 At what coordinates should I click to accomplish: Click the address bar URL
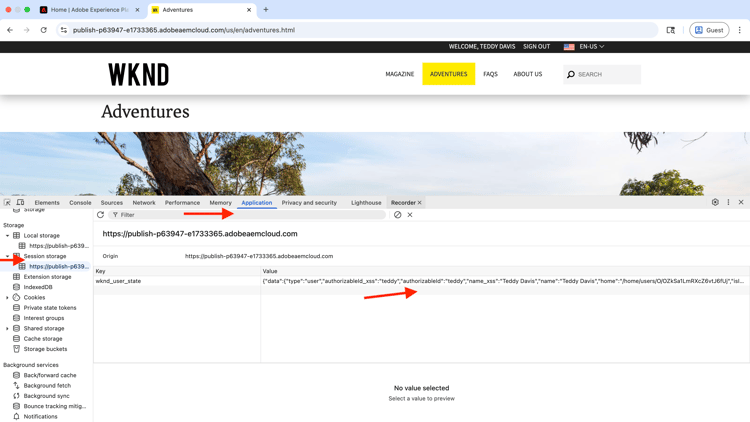point(184,30)
